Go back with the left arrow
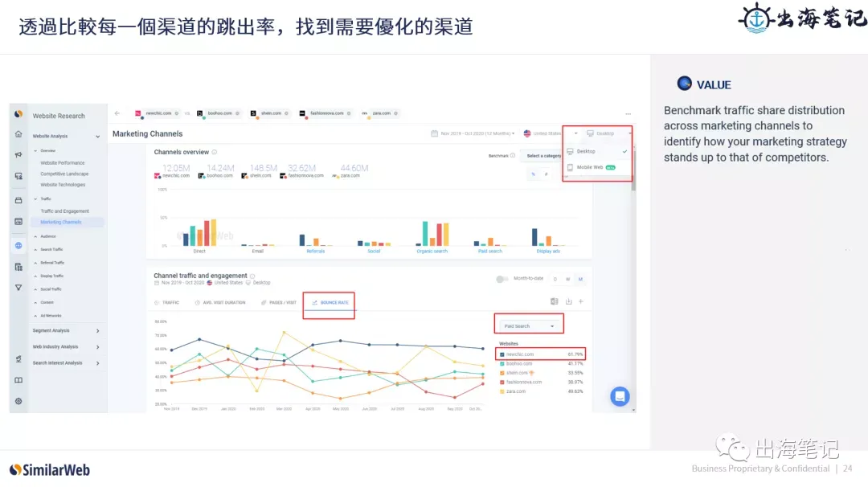 coord(117,113)
